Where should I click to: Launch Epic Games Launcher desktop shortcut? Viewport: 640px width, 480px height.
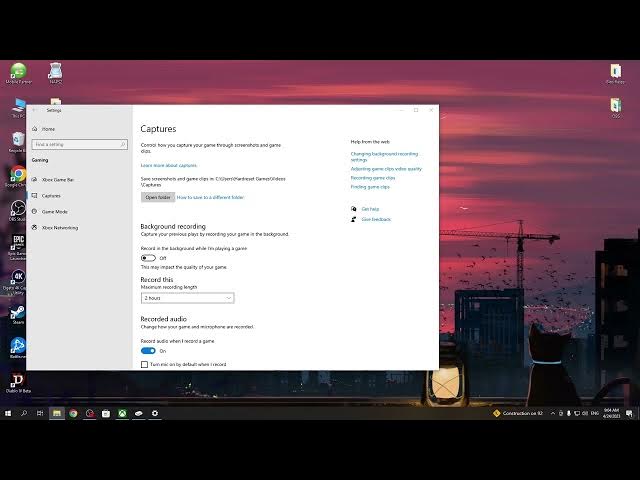click(18, 247)
